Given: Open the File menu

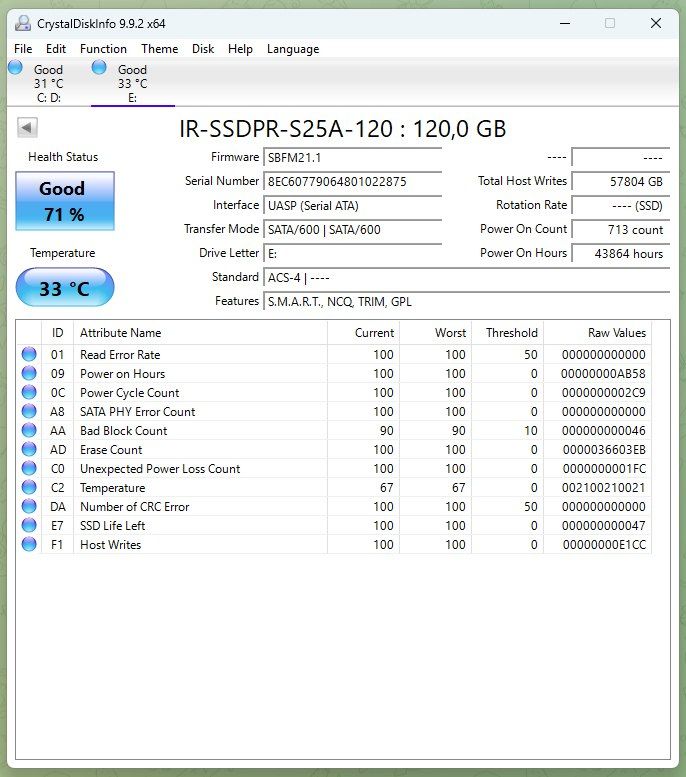Looking at the screenshot, I should 23,49.
